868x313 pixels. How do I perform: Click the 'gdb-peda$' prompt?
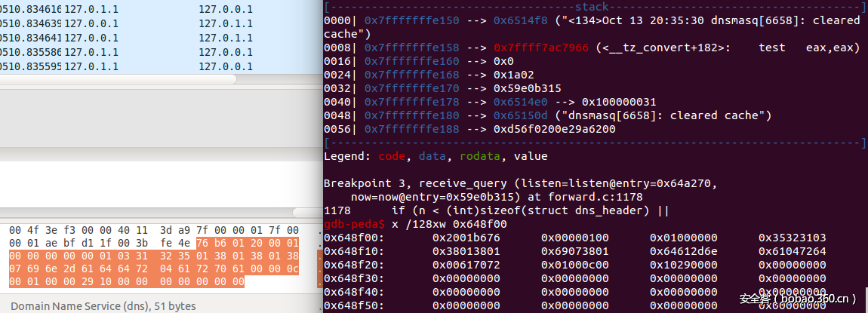point(354,224)
